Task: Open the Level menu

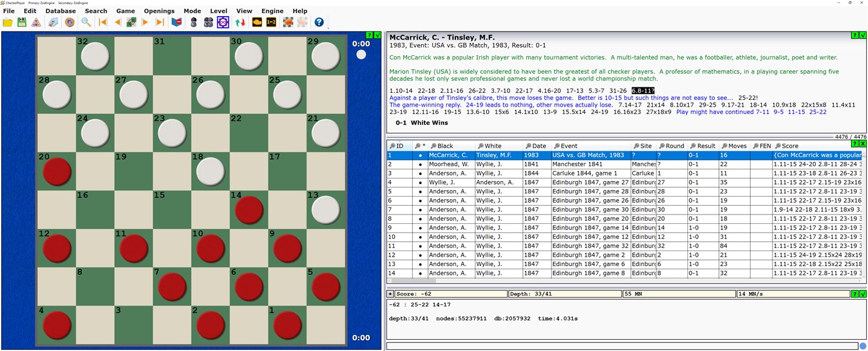Action: [x=219, y=11]
